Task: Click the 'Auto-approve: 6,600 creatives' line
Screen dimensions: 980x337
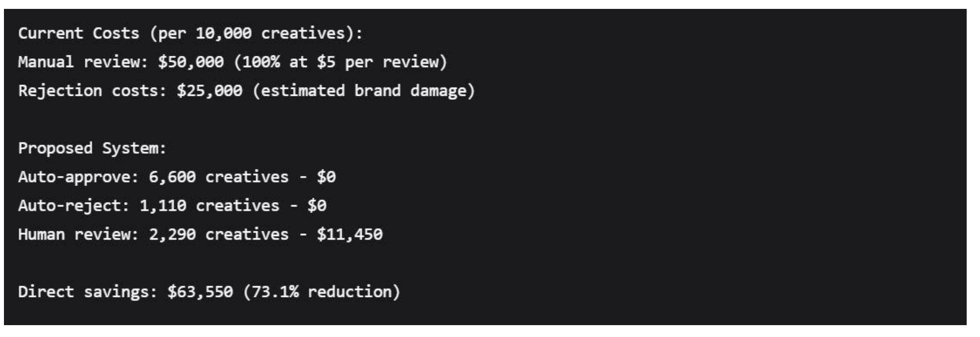Action: click(x=153, y=177)
